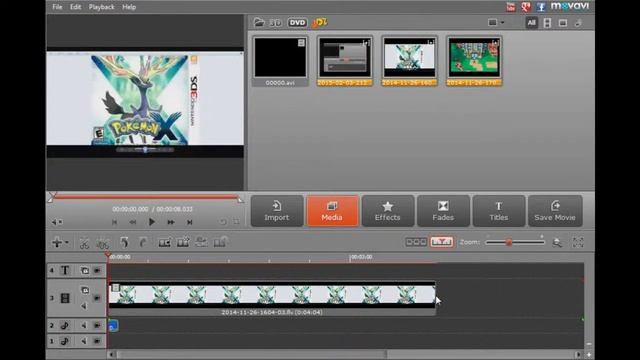The image size is (640, 360).
Task: Click the rotate right tool
Action: point(142,243)
